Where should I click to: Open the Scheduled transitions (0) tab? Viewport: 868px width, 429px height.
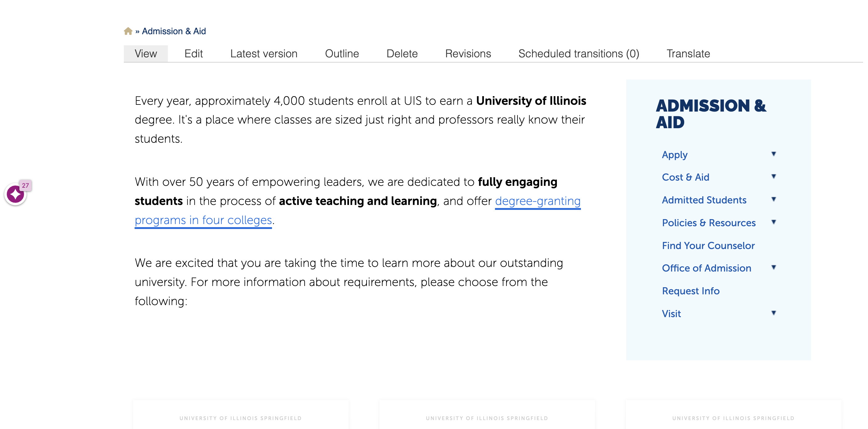coord(578,54)
